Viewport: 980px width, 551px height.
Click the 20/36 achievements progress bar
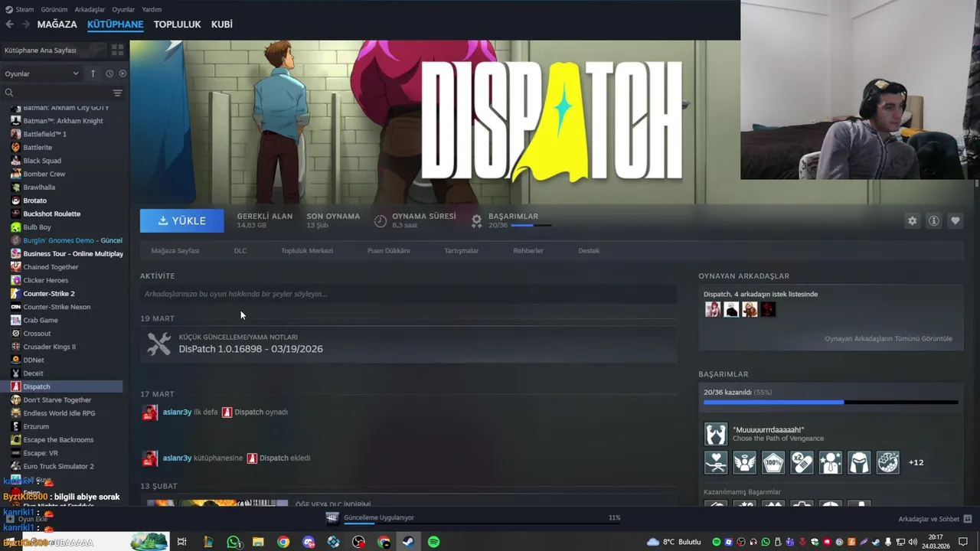831,402
